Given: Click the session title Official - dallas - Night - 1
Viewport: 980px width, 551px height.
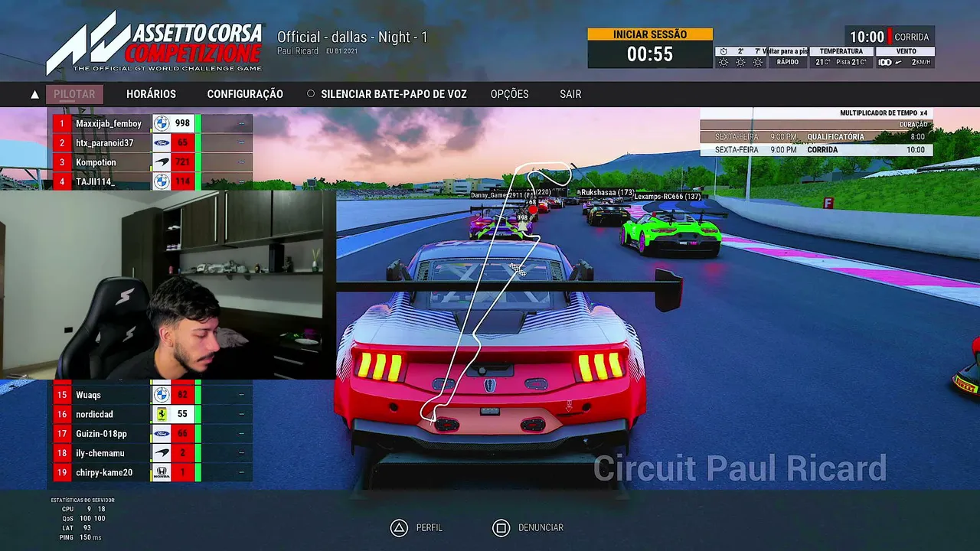Looking at the screenshot, I should [352, 37].
